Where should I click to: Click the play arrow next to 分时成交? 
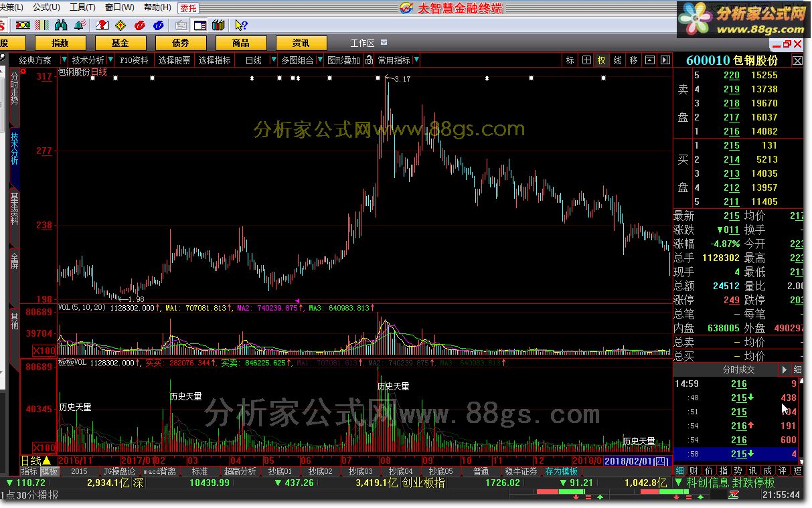tap(785, 369)
